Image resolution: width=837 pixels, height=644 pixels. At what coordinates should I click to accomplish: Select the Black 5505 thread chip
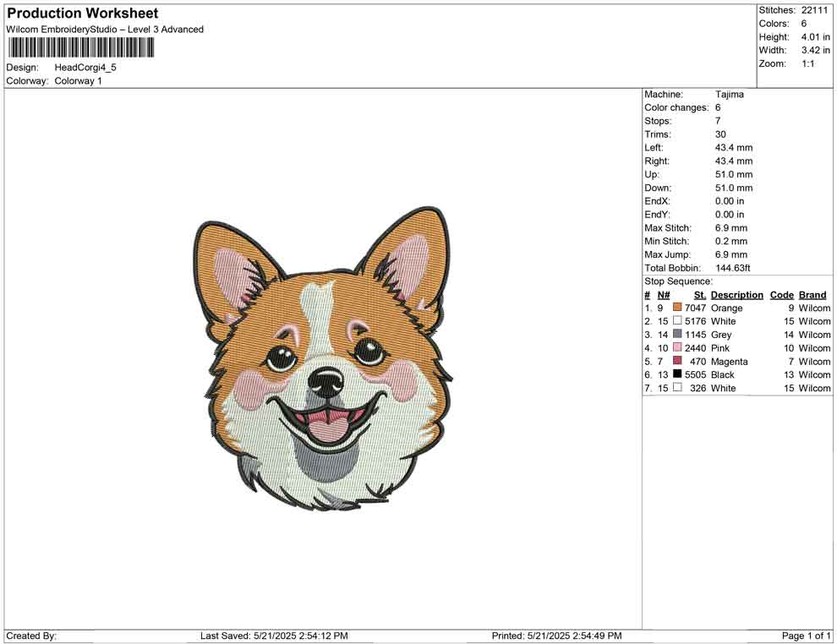[676, 374]
